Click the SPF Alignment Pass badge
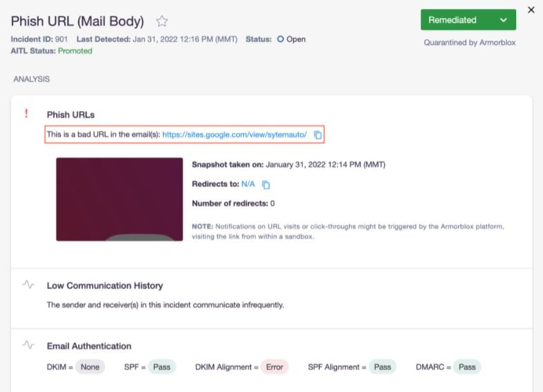 382,366
